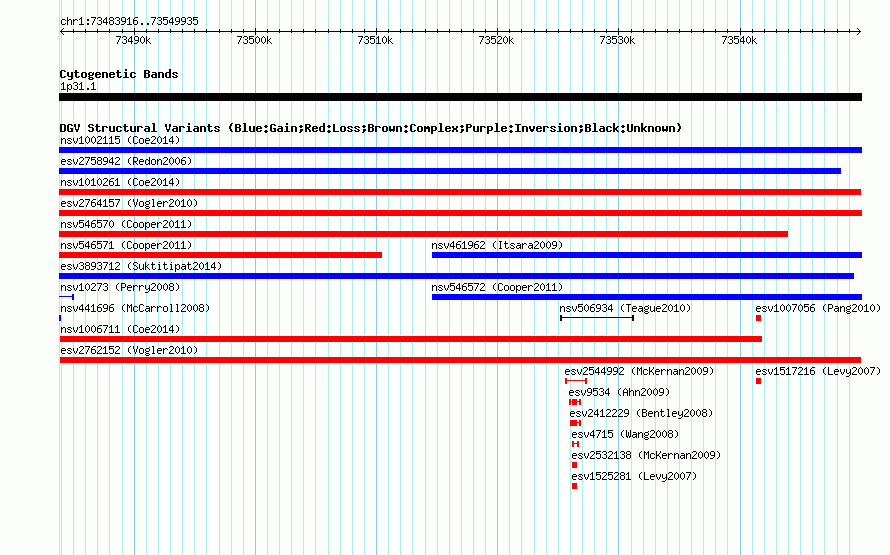
Task: Open esv4715 (Wang2008) label
Action: [625, 434]
